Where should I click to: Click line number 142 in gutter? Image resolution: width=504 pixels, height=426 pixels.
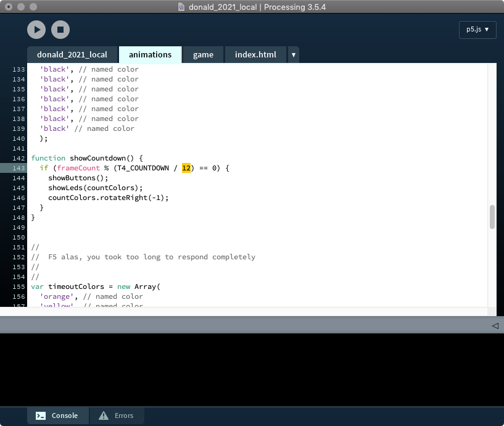click(19, 158)
